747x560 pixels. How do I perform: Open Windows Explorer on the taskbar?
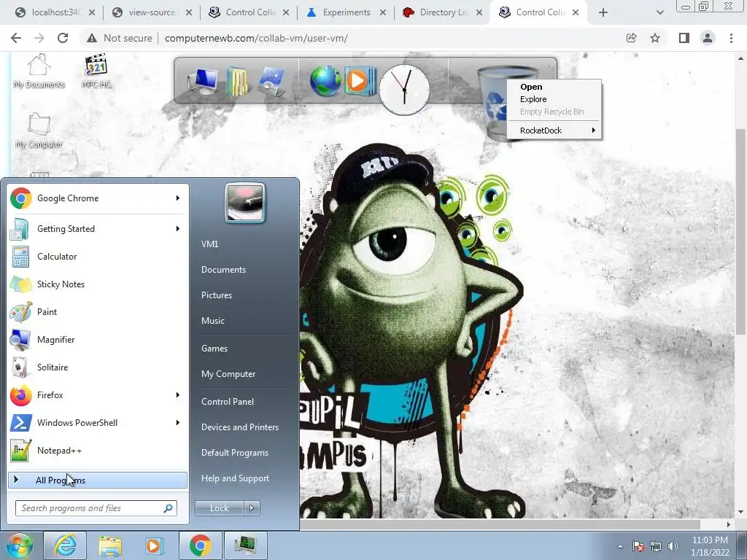click(110, 545)
